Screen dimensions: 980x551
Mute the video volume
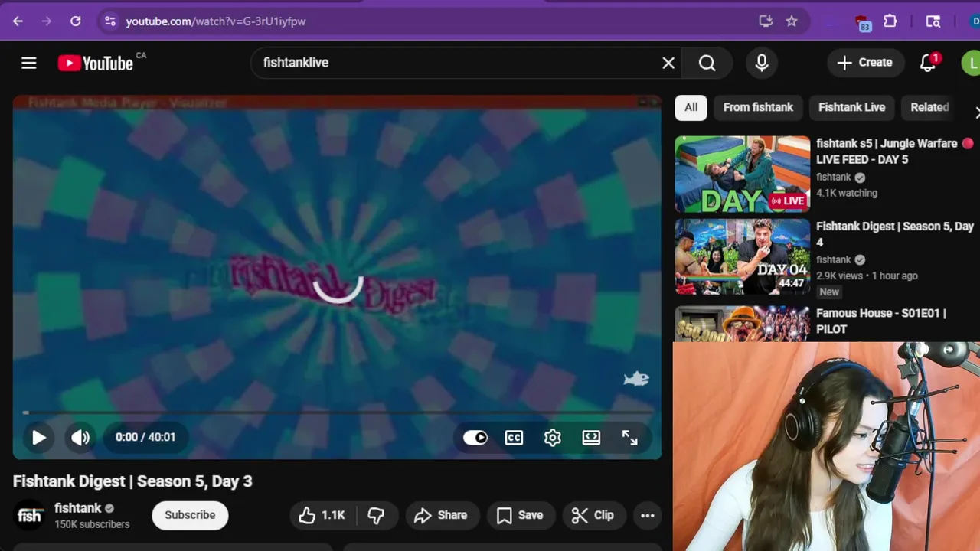[x=80, y=438]
